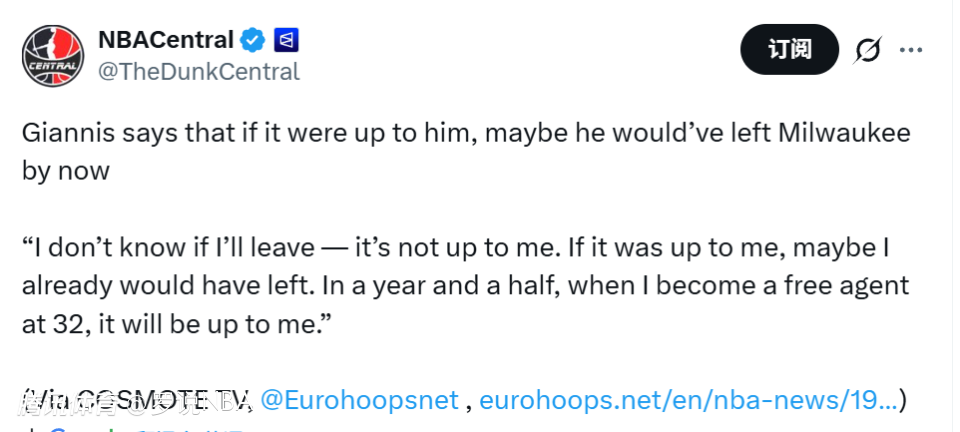Click the square affiliate badge beside the name
This screenshot has height=432, width=960.
tap(286, 41)
